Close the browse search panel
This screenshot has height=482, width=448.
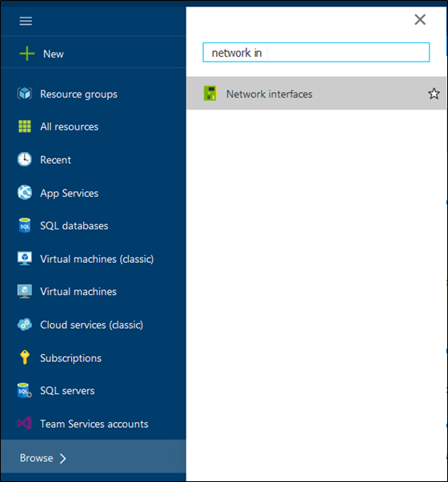(420, 20)
